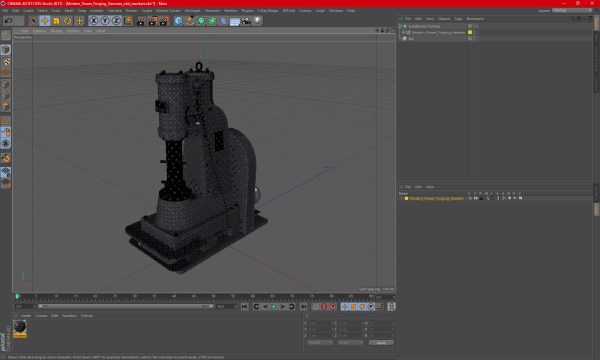Open the viewport Cameras menu
600x360 pixels.
39,31
